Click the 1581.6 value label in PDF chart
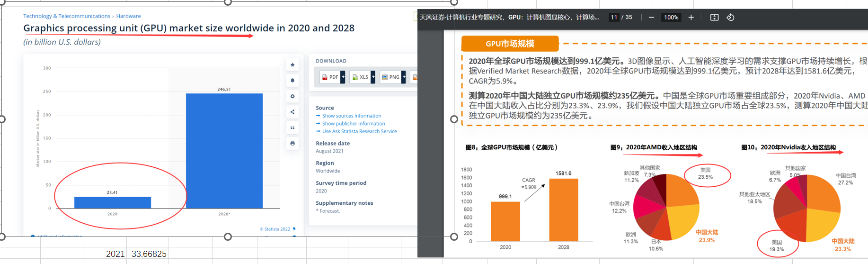The height and width of the screenshot is (264, 868). (564, 173)
